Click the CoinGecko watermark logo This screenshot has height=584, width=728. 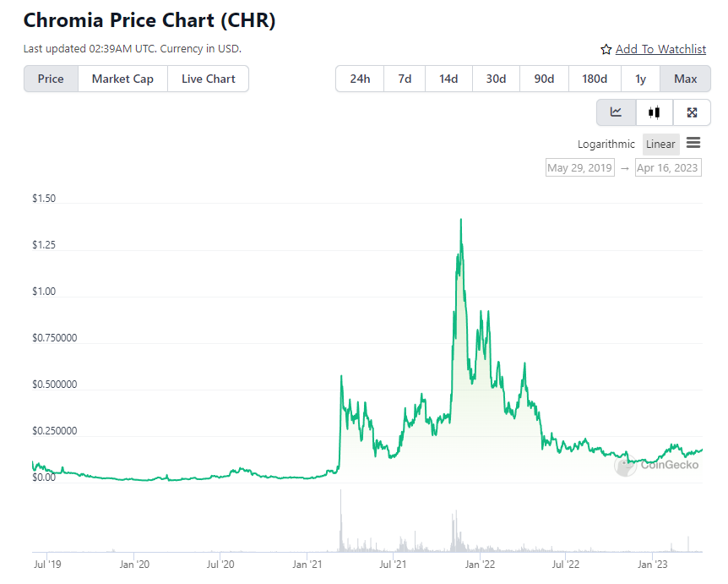[626, 465]
